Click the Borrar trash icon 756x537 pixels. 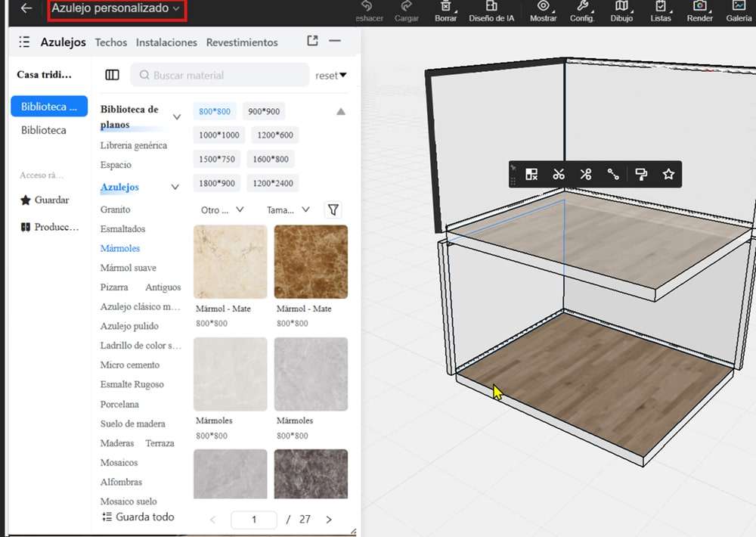point(445,11)
